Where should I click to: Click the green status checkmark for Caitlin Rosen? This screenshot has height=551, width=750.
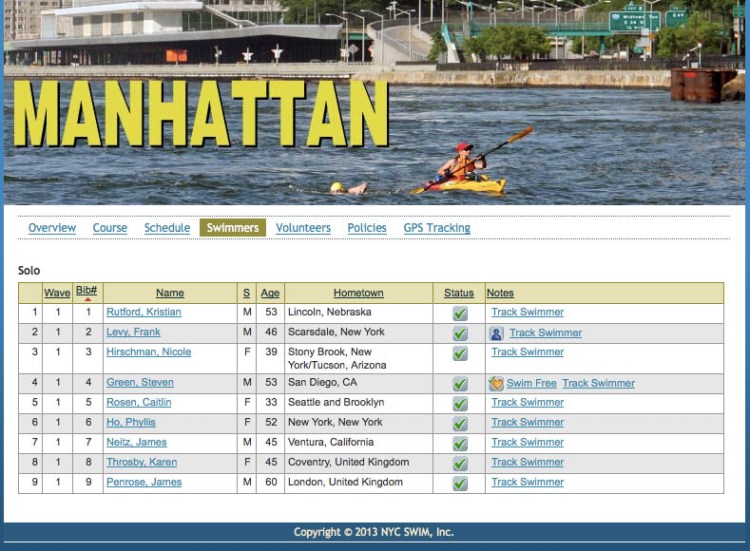[459, 403]
